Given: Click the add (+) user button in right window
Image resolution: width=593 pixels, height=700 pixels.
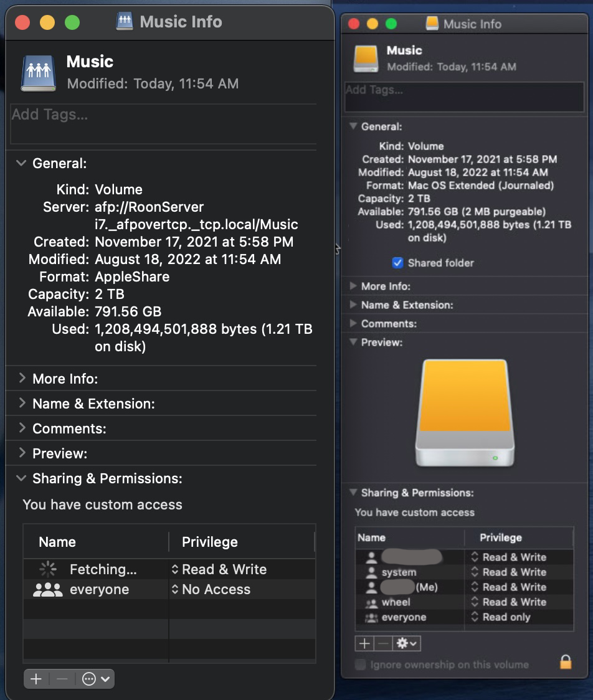Looking at the screenshot, I should click(x=364, y=643).
